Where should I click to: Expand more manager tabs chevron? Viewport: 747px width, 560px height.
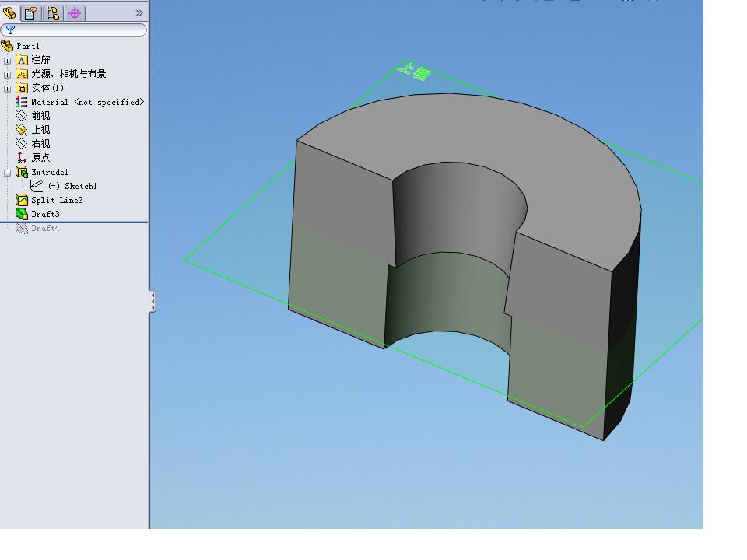click(x=139, y=13)
